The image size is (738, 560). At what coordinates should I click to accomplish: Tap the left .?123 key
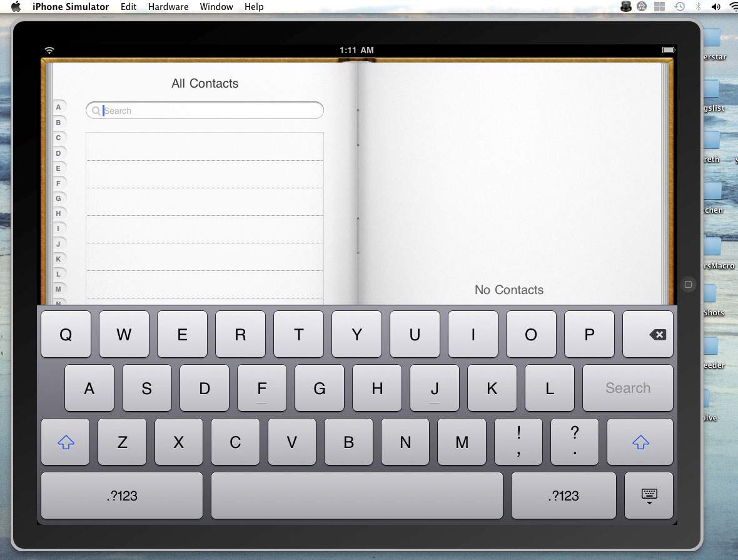pyautogui.click(x=122, y=496)
